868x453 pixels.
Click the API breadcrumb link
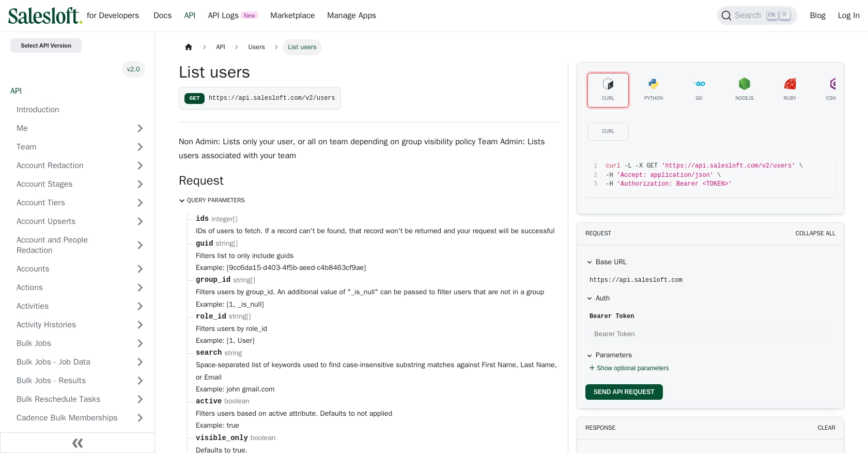(x=221, y=47)
